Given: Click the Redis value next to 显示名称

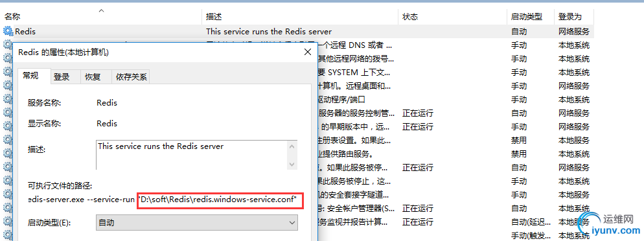Looking at the screenshot, I should pos(107,123).
